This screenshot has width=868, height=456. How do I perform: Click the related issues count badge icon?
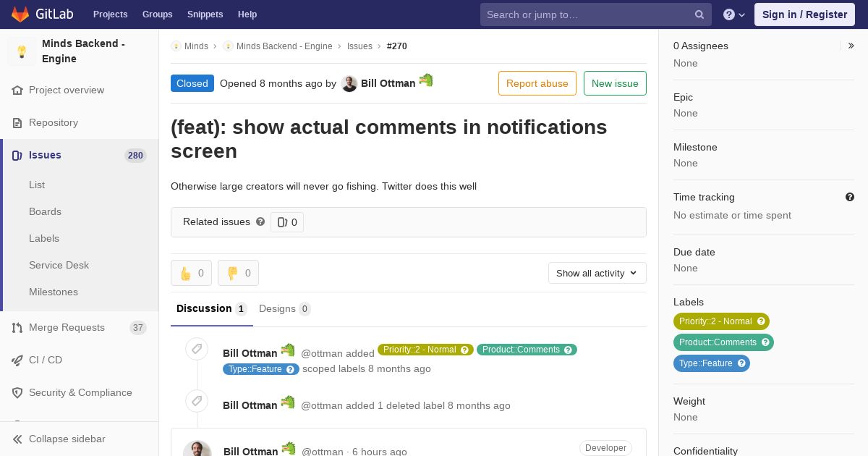(x=282, y=222)
